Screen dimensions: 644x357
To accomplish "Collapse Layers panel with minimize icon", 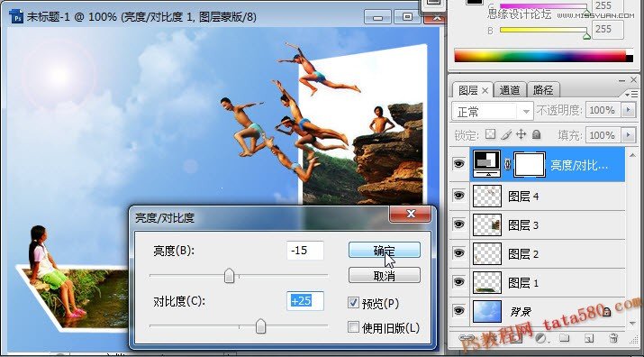I will click(622, 80).
